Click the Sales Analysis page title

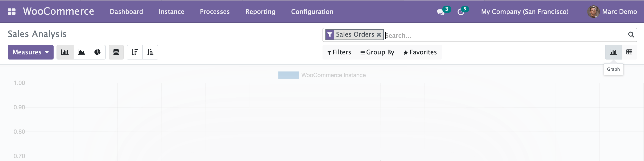37,34
